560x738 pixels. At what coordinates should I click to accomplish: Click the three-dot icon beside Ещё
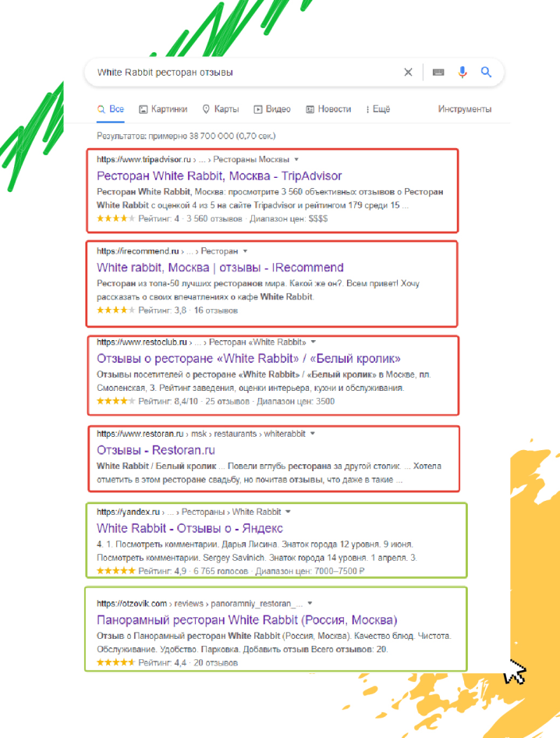pos(367,109)
